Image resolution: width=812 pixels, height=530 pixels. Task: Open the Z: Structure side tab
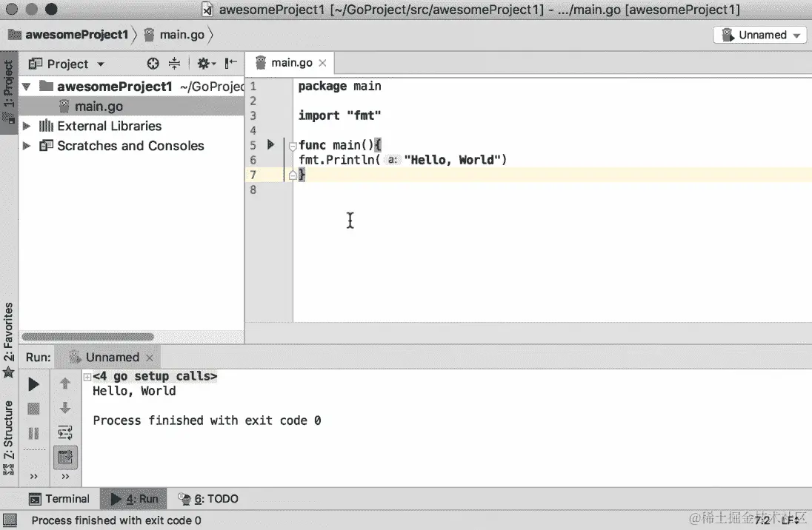click(9, 437)
